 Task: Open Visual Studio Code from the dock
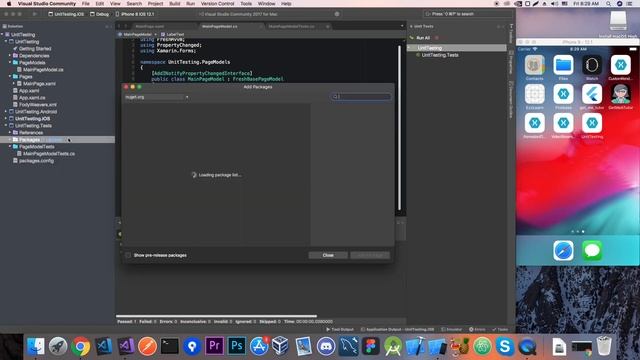[103, 347]
